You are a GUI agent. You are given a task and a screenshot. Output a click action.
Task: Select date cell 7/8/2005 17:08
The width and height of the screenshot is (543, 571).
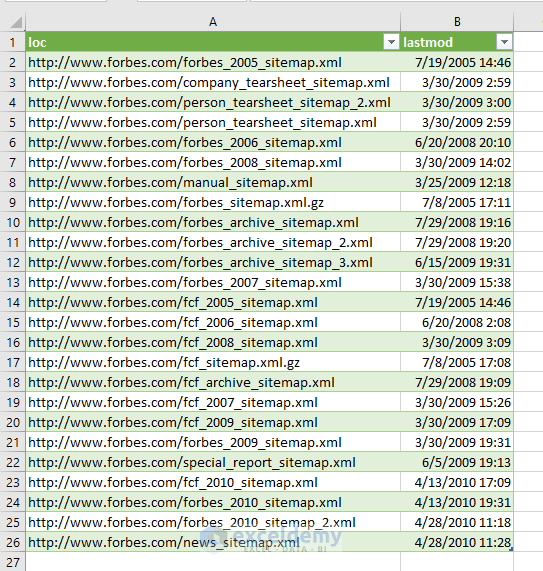click(x=457, y=362)
